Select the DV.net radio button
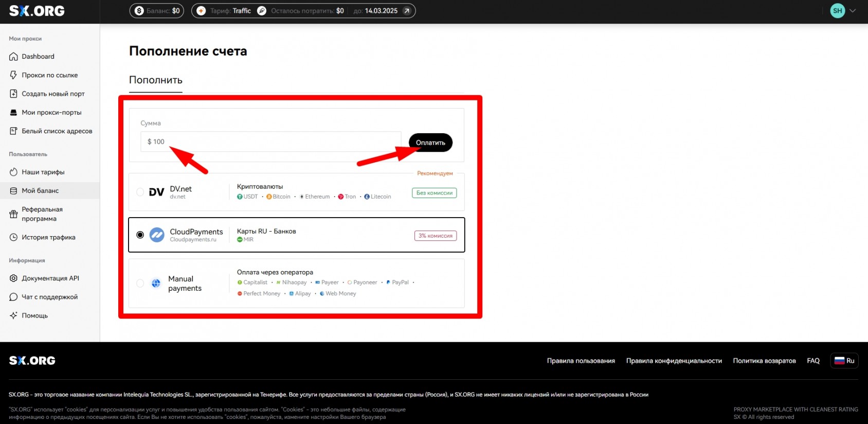 coord(140,192)
